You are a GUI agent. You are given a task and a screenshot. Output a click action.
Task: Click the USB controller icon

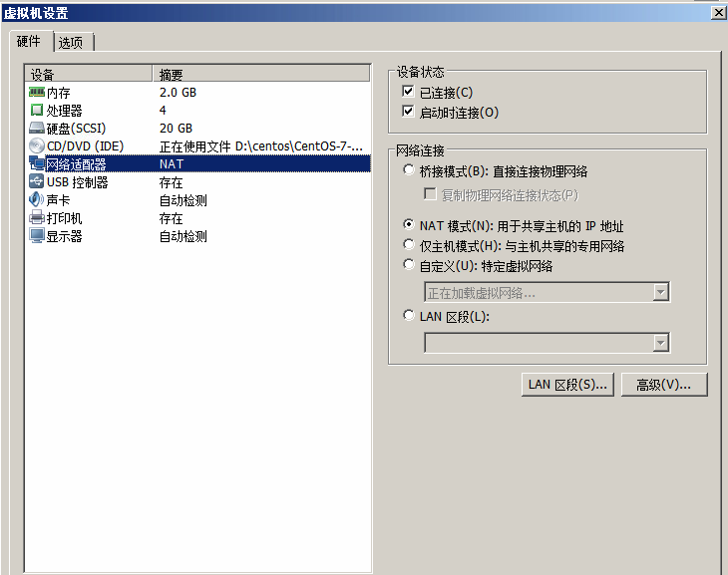pyautogui.click(x=37, y=181)
